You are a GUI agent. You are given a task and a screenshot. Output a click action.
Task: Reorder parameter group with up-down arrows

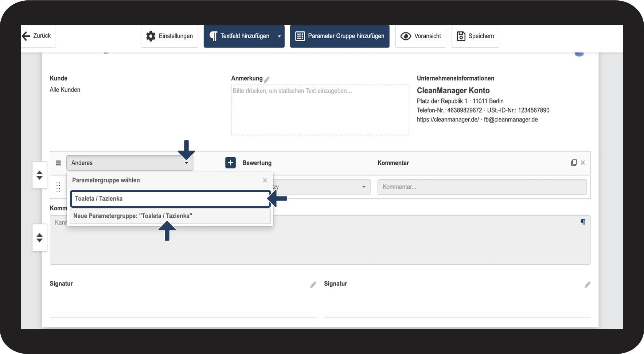tap(40, 175)
